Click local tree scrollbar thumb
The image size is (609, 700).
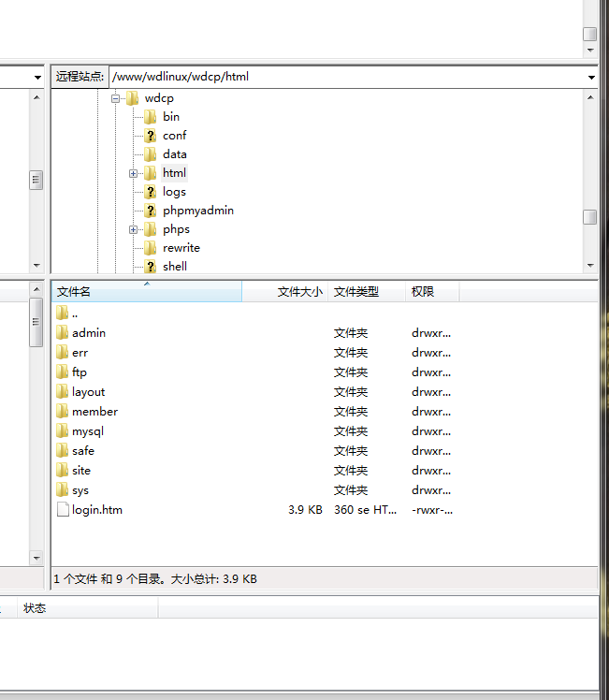(36, 180)
